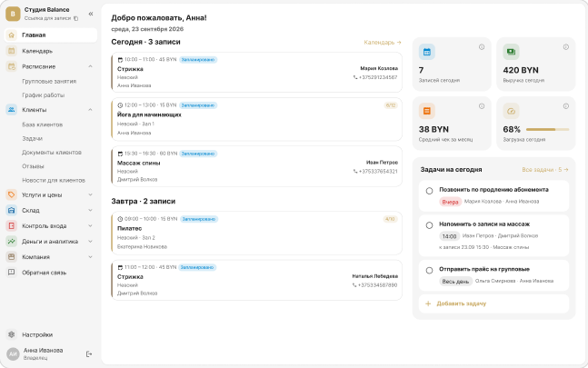The height and width of the screenshot is (368, 588).
Task: Open График работы in sidebar
Action: pyautogui.click(x=43, y=95)
